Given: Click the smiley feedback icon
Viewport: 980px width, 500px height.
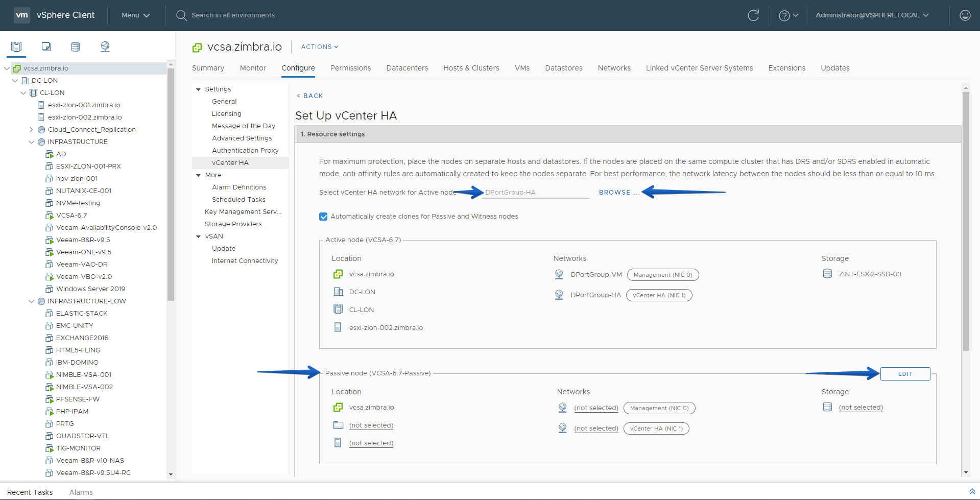Looking at the screenshot, I should tap(965, 15).
